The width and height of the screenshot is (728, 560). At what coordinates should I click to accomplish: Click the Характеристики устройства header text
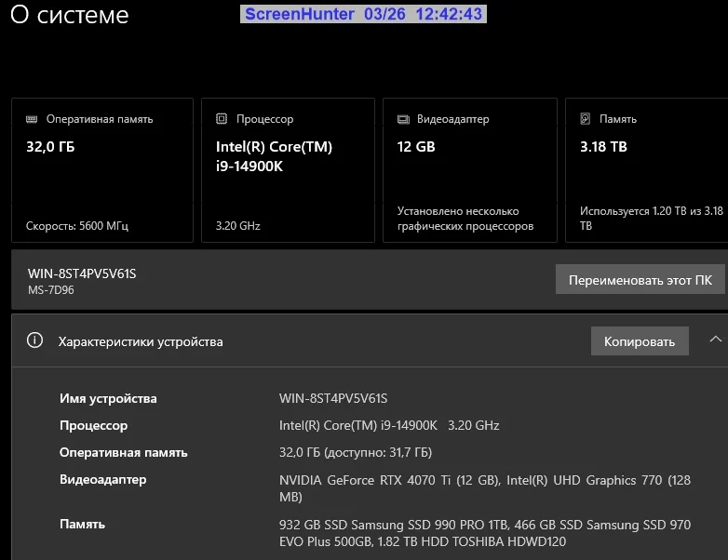(x=141, y=341)
